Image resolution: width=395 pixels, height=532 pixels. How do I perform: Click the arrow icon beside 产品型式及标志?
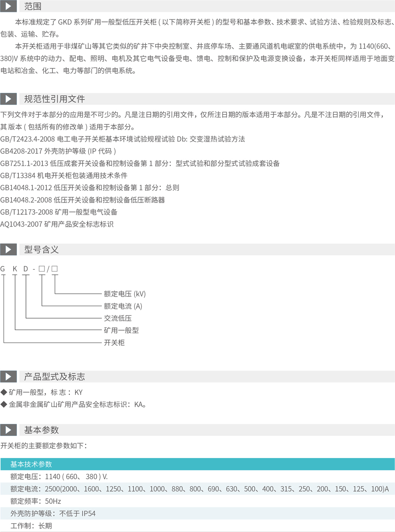[x=8, y=376]
